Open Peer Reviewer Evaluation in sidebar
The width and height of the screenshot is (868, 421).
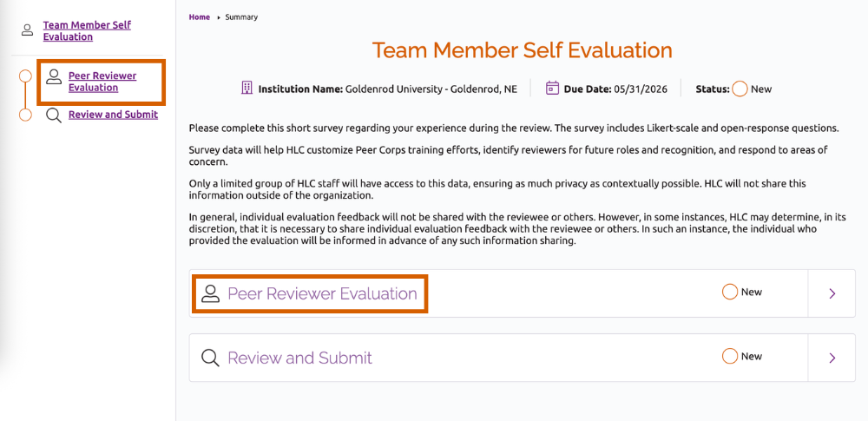pos(102,82)
